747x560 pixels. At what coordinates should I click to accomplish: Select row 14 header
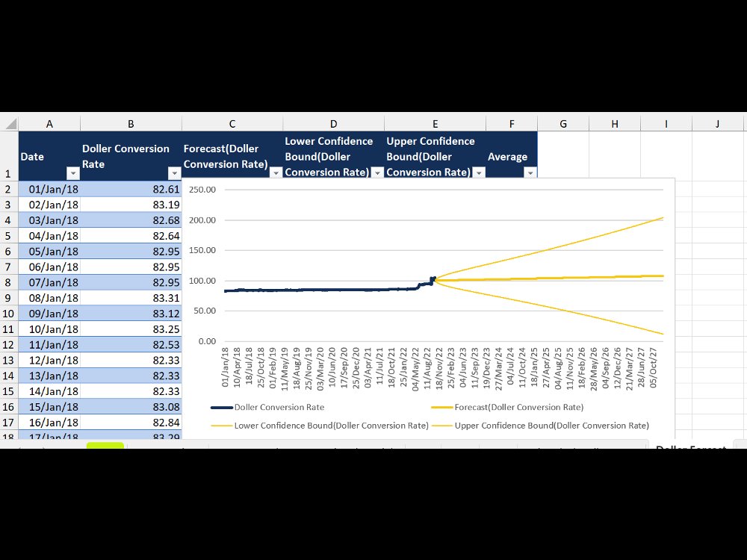(x=8, y=376)
